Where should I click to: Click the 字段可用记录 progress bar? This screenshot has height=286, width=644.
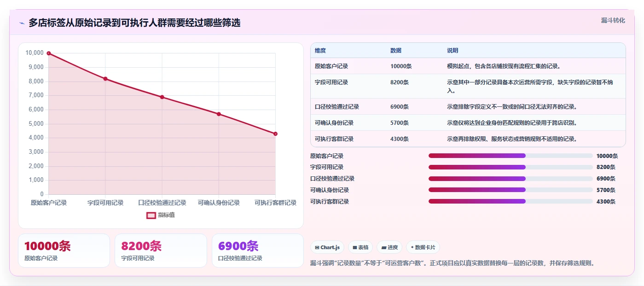(x=511, y=167)
